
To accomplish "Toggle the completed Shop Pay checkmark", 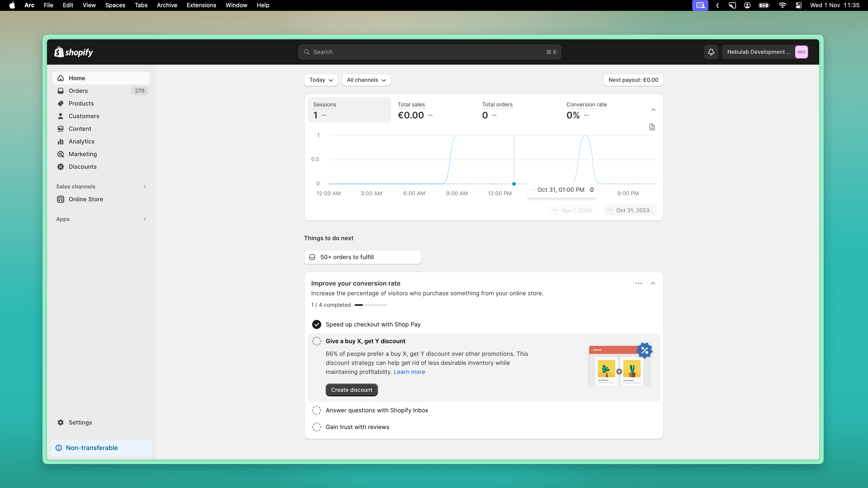I will 316,324.
